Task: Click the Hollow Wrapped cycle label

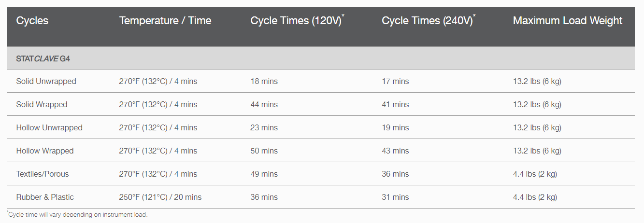Action: pyautogui.click(x=45, y=151)
